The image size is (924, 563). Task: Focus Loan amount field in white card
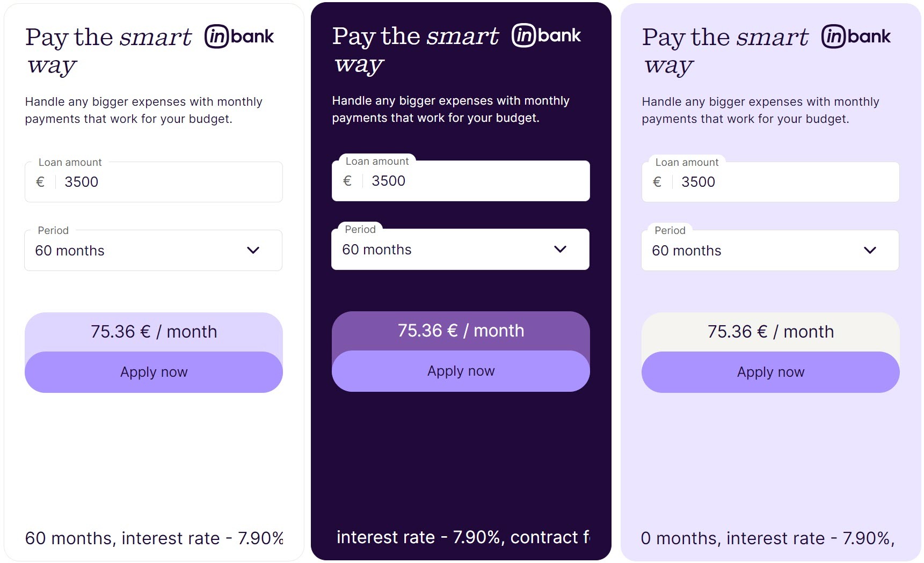(x=166, y=182)
